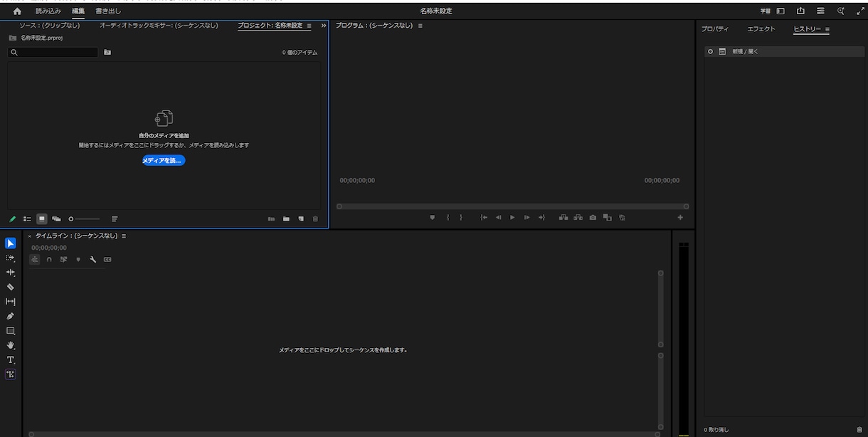Open the エフェクト tab

[761, 29]
